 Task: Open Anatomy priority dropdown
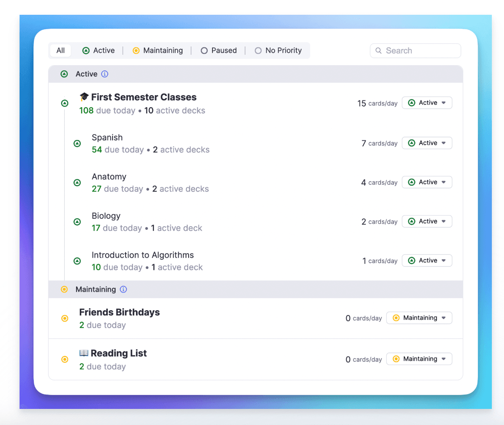coord(427,182)
